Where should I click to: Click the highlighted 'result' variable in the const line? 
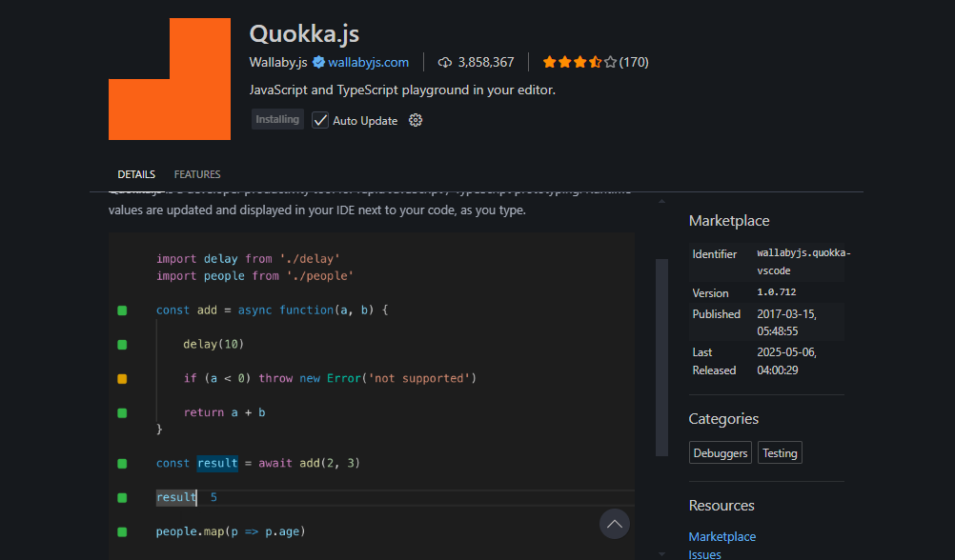point(217,463)
